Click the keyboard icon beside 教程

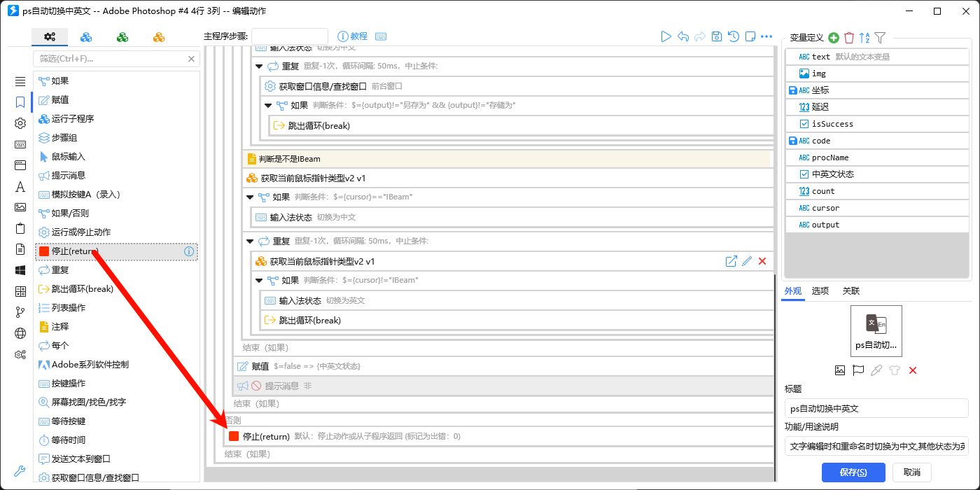[381, 36]
